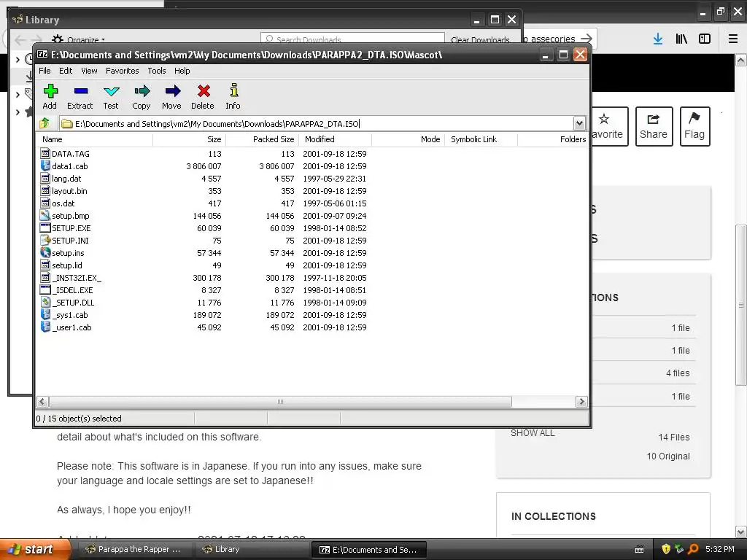
Task: Click the Start button
Action: pyautogui.click(x=35, y=549)
